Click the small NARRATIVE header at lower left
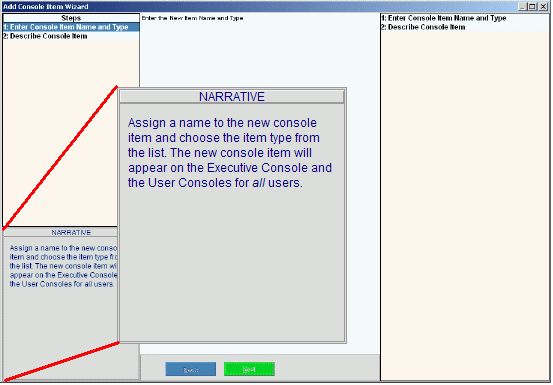The image size is (553, 385). point(71,232)
